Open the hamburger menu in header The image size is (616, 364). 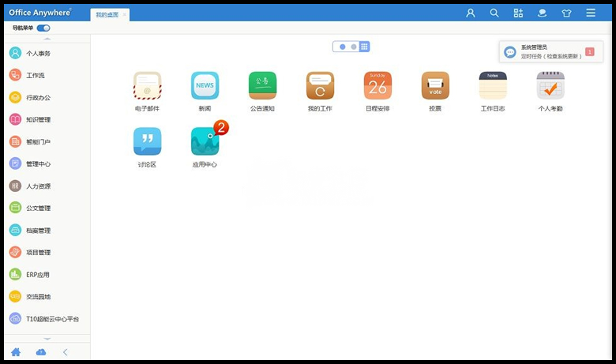click(591, 13)
